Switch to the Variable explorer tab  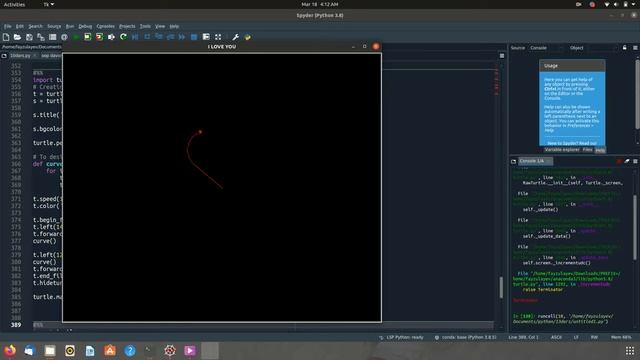tap(562, 150)
